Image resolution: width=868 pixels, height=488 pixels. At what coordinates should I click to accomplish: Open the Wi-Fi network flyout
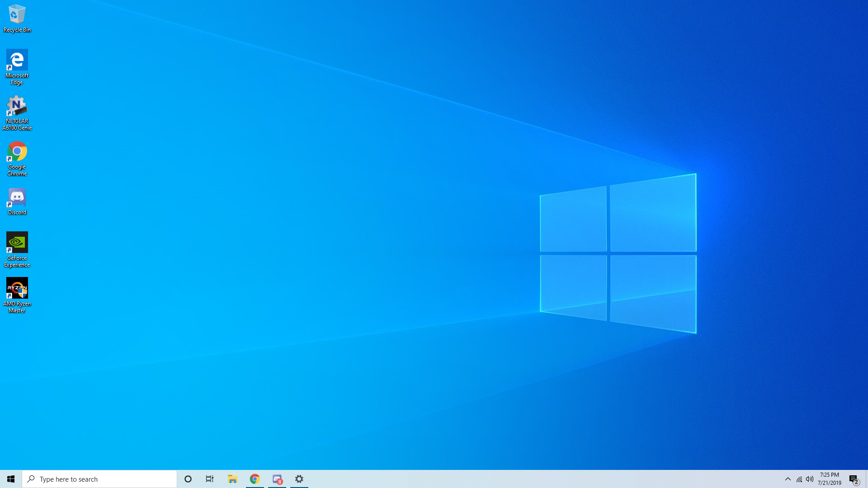799,479
